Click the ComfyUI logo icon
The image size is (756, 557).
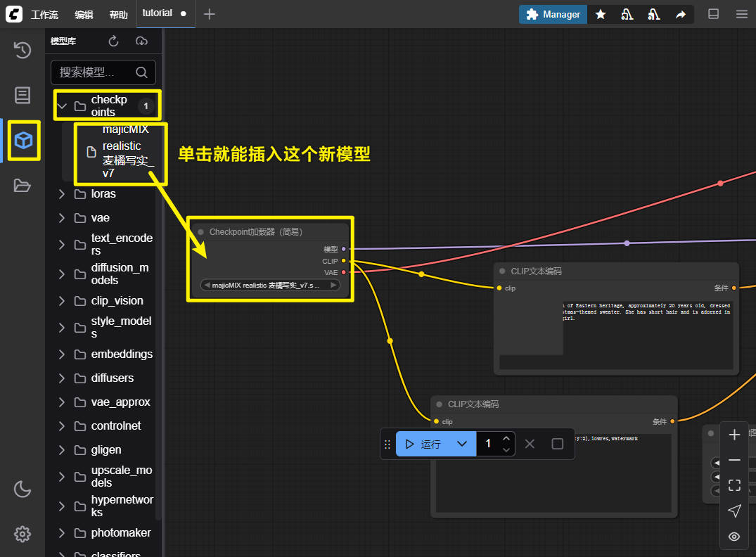click(x=14, y=14)
